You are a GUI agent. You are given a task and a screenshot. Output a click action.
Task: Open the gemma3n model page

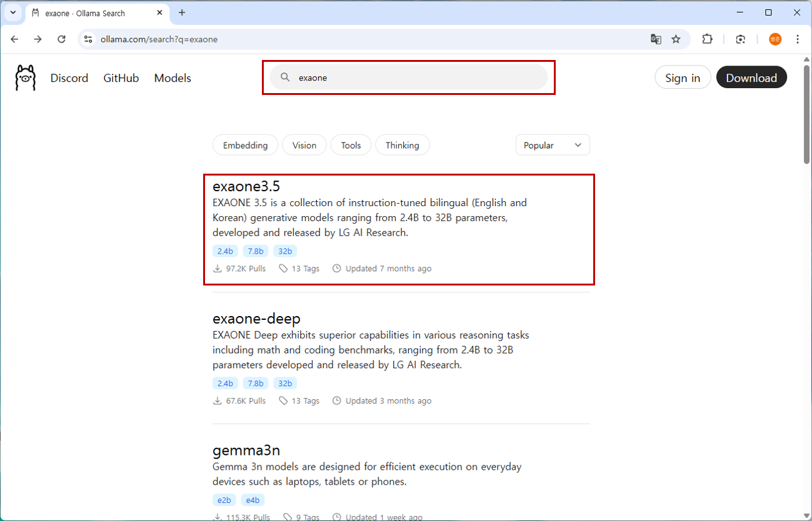(246, 450)
